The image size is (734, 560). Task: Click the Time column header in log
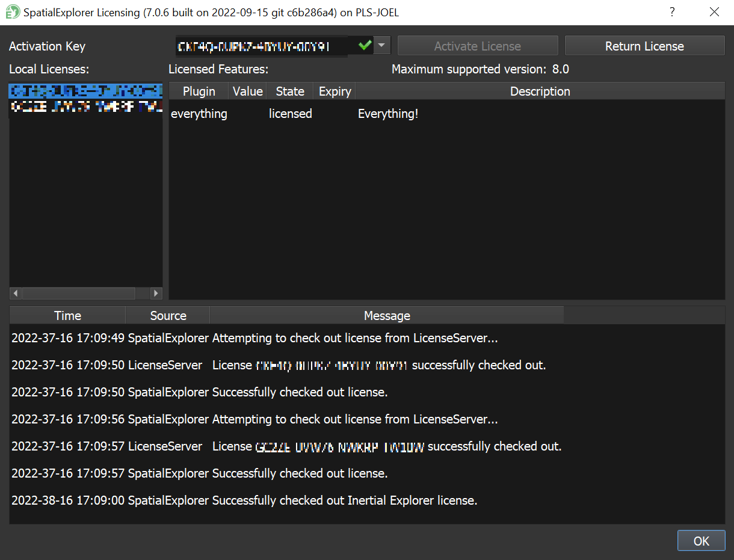click(67, 316)
